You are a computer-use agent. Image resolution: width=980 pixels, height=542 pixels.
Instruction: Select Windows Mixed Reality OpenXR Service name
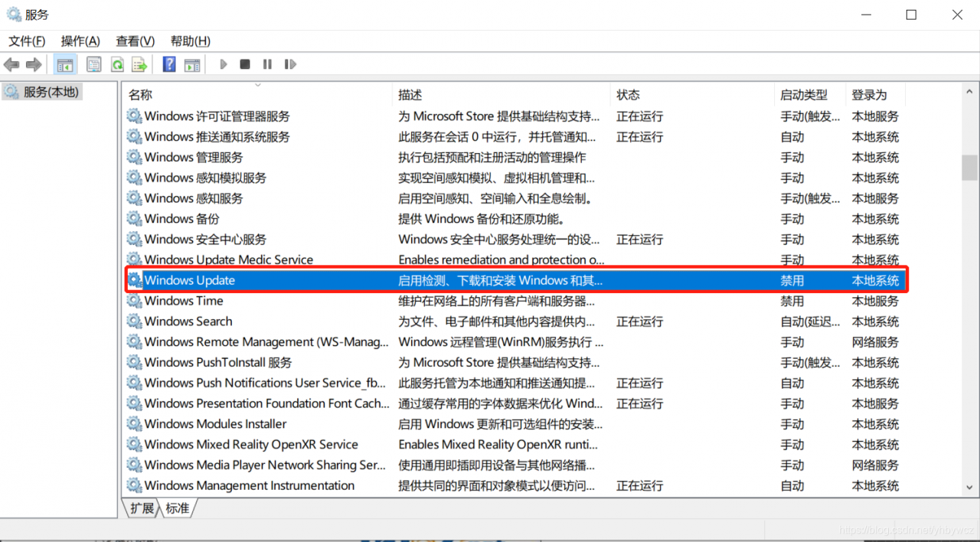pyautogui.click(x=251, y=445)
